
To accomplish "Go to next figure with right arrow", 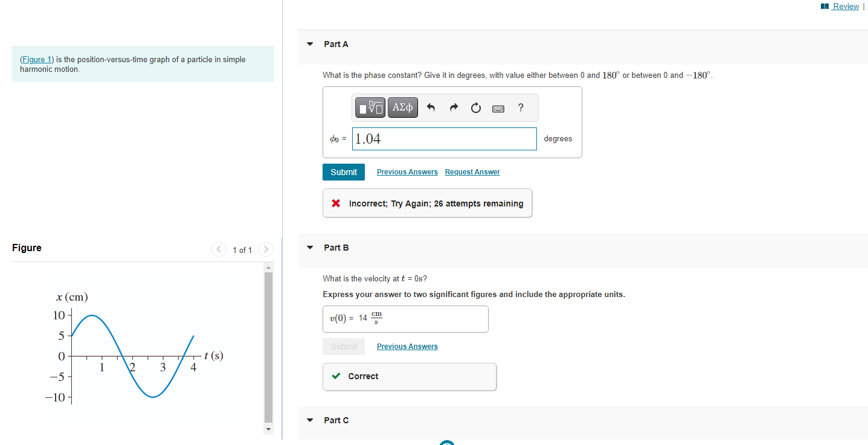I will [266, 249].
